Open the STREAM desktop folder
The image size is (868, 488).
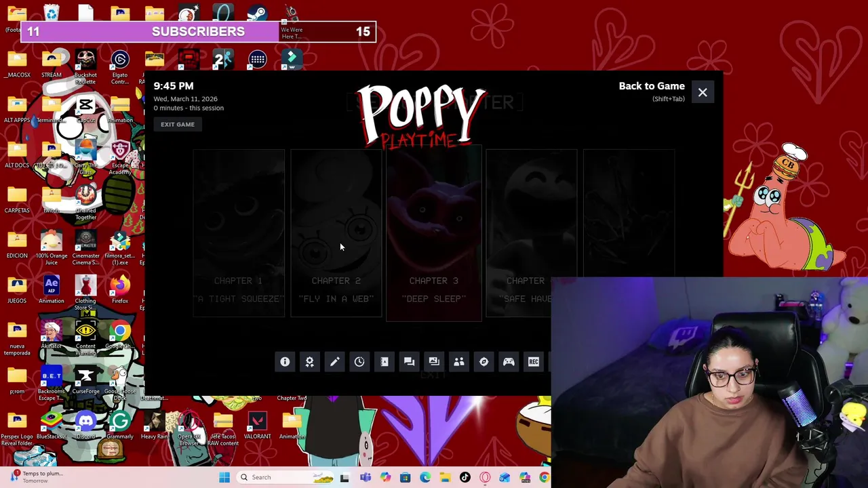click(52, 64)
